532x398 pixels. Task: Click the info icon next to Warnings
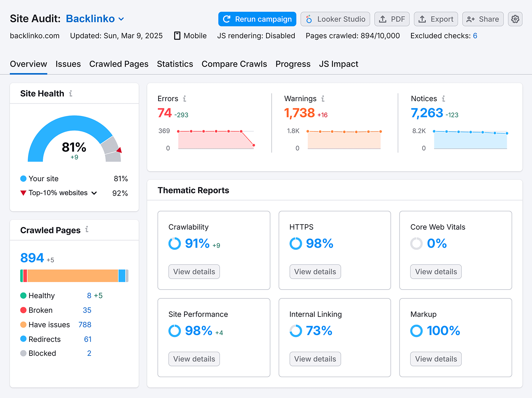pos(323,99)
